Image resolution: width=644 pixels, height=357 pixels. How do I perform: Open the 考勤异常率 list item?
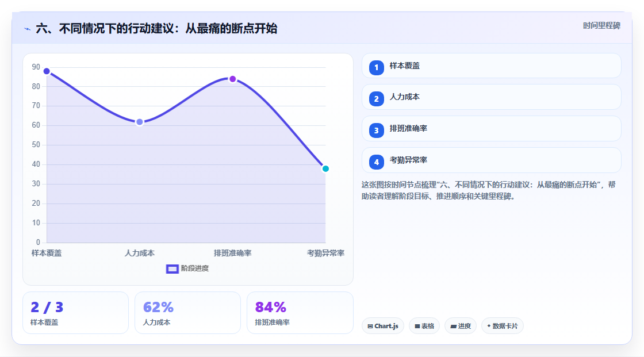491,160
